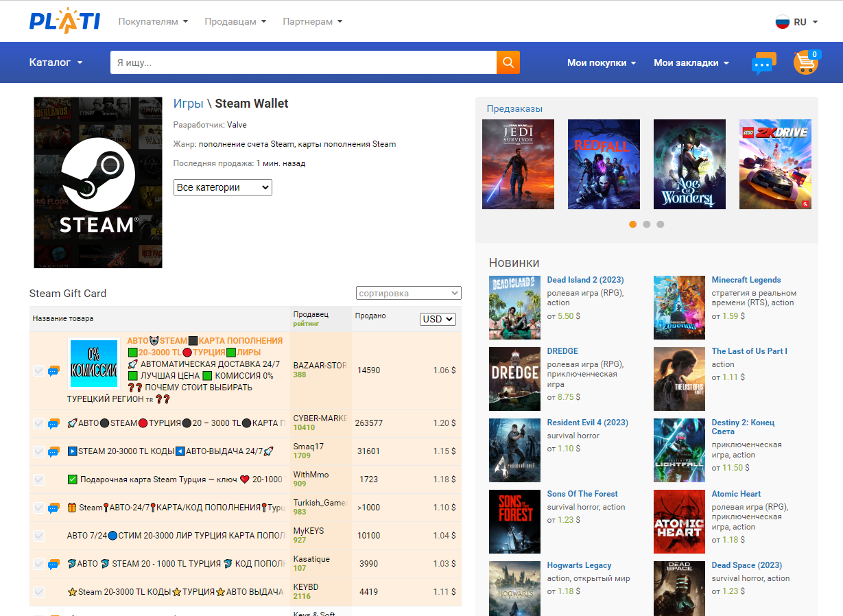Screen dimensions: 843x616
Task: Click the orange search magnifier button
Action: 508,62
